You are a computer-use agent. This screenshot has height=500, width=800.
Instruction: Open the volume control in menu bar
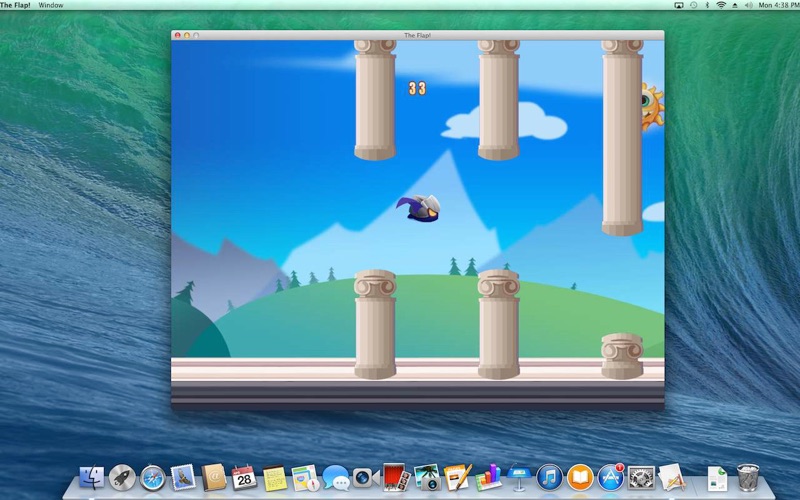pos(748,5)
